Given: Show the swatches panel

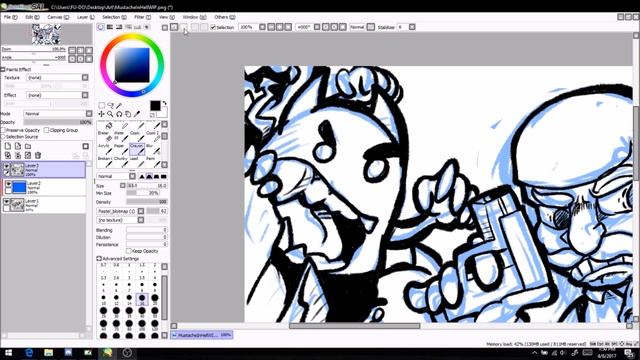Looking at the screenshot, I should (x=137, y=27).
